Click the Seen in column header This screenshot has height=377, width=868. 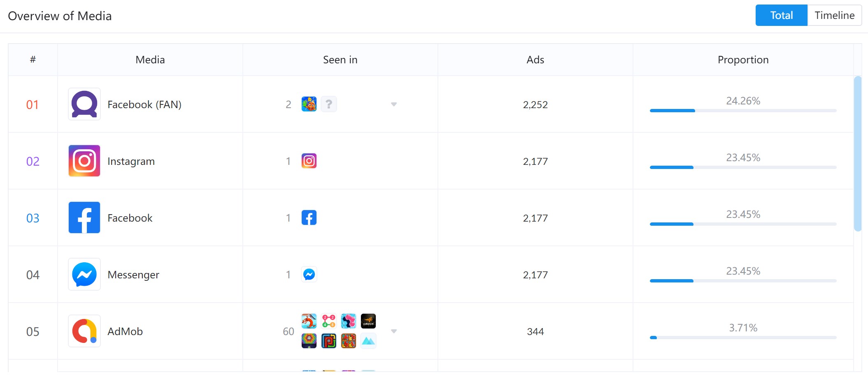(x=340, y=60)
